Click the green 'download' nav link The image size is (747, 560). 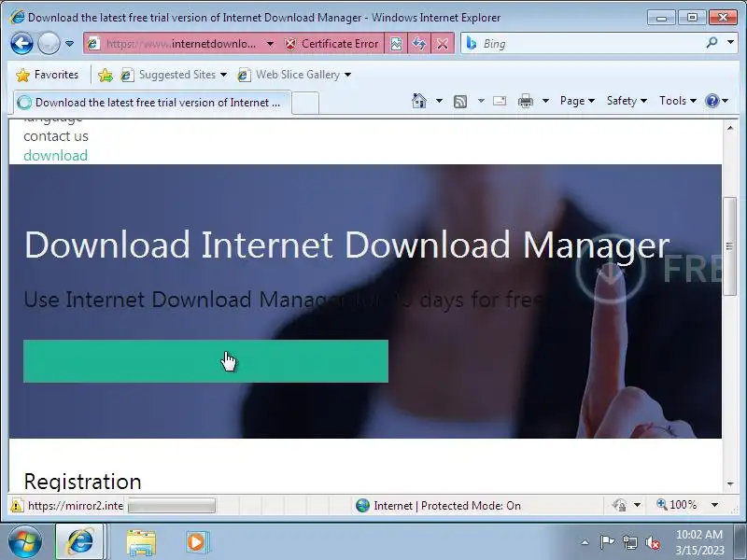click(55, 156)
